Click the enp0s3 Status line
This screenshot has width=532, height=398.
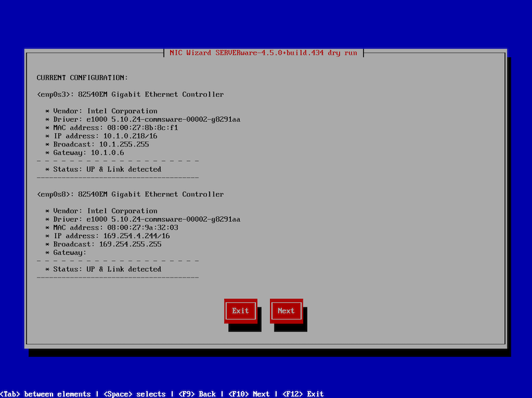[103, 169]
